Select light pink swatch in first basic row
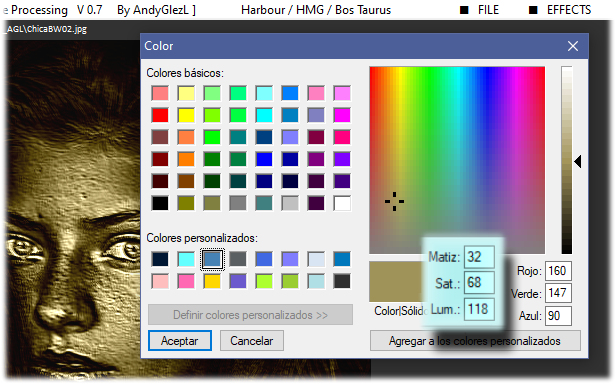Screen dimensions: 616x384 [x=316, y=93]
